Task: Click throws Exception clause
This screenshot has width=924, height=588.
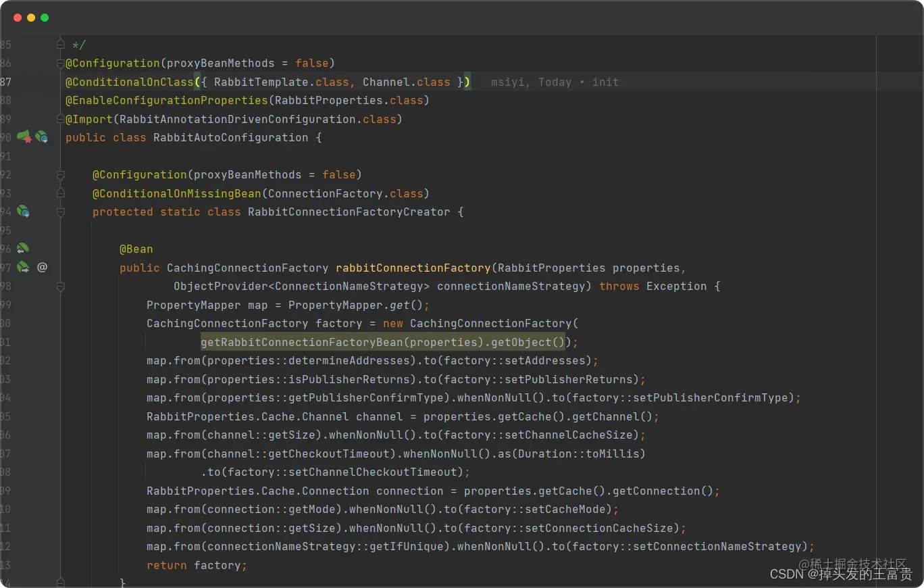Action: pyautogui.click(x=653, y=286)
